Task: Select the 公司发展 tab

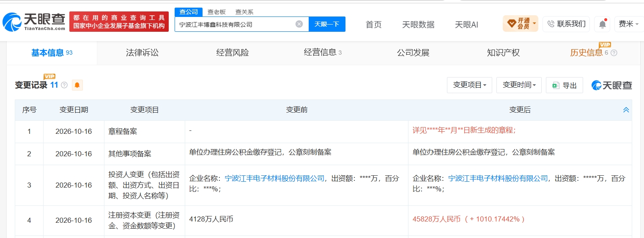Action: (x=413, y=53)
